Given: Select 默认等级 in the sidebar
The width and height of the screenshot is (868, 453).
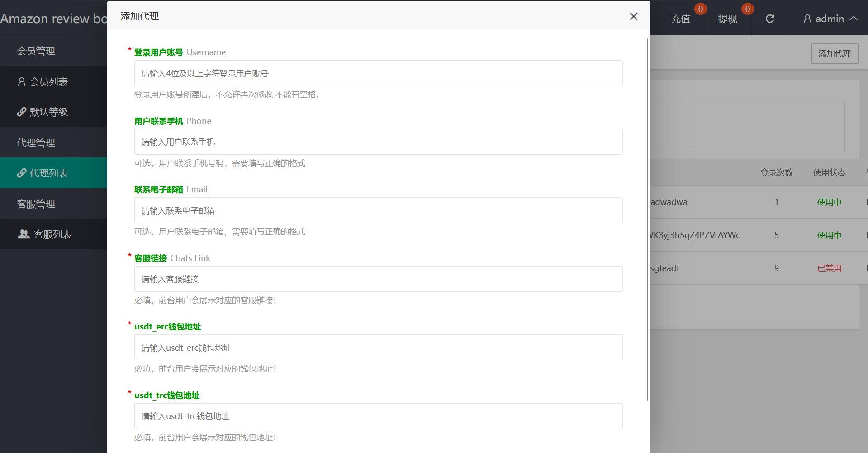Looking at the screenshot, I should click(x=49, y=112).
